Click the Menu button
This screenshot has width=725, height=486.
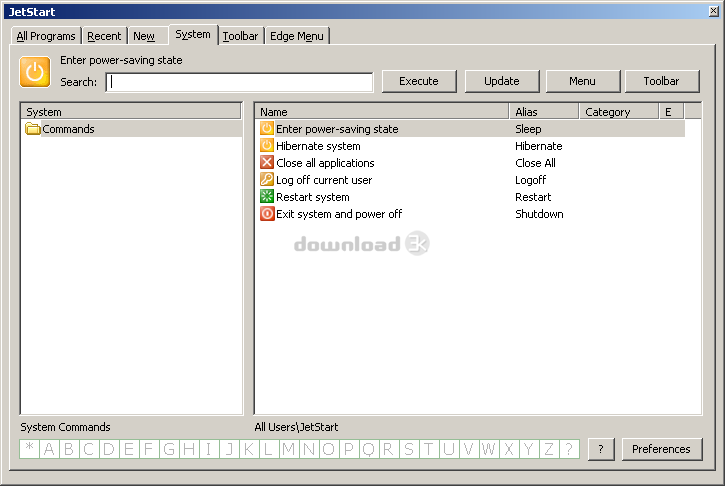(x=583, y=81)
